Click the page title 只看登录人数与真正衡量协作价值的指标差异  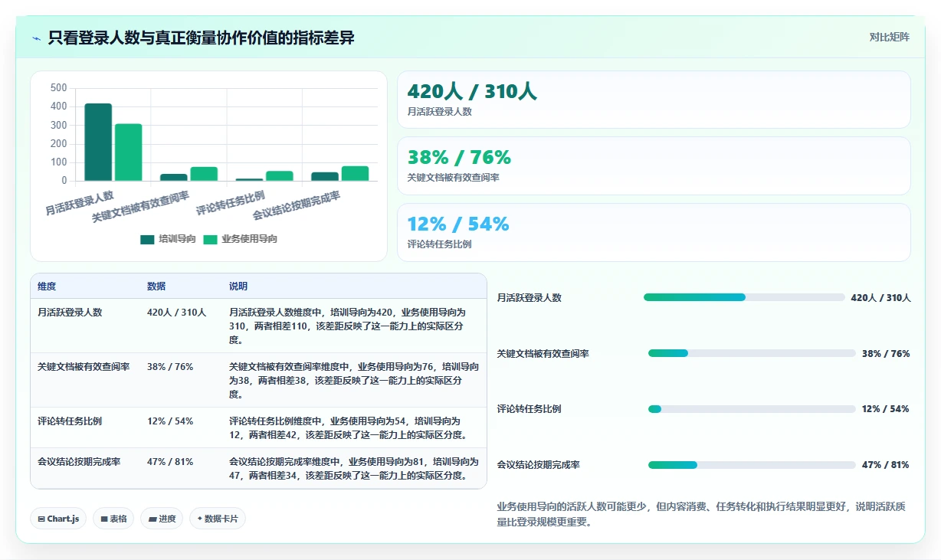202,38
